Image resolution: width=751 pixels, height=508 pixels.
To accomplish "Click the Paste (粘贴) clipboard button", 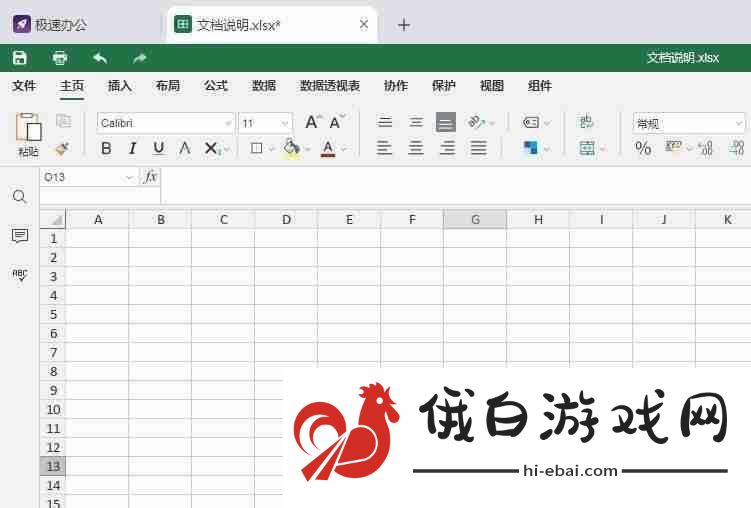I will point(28,135).
